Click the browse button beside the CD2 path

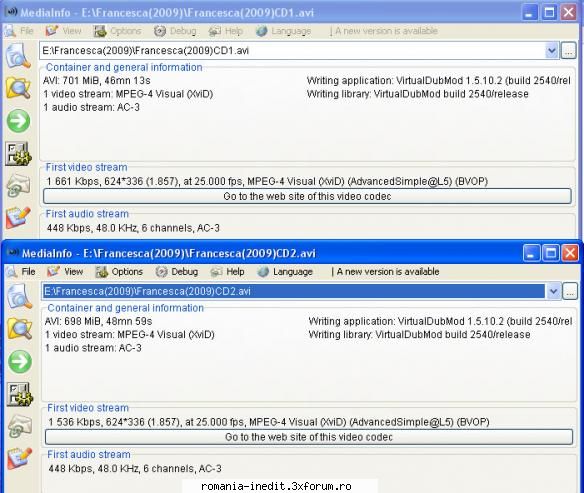click(x=570, y=291)
